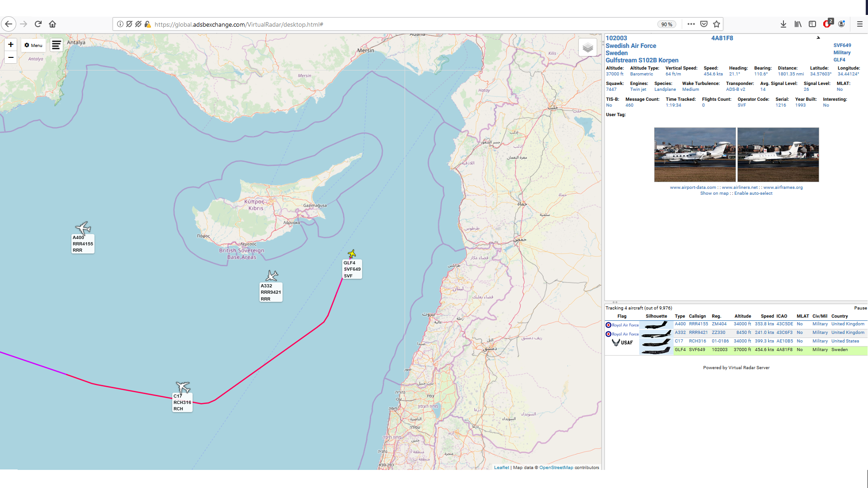Screen dimensions: 868x488
Task: Select the A400 RRR4155 plane icon
Action: click(83, 228)
